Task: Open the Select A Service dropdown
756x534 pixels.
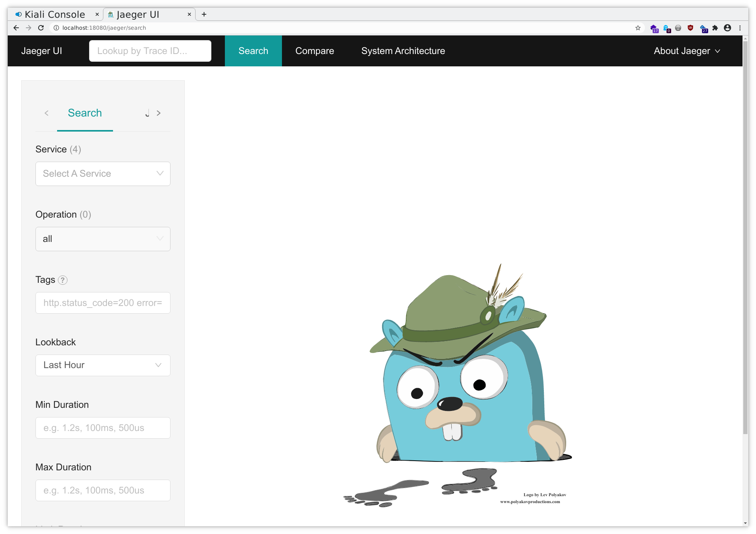Action: pos(103,174)
